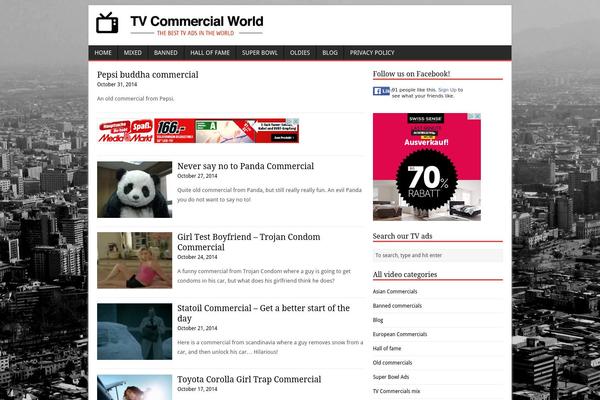
Task: Open the Blog category in sidebar
Action: point(378,320)
